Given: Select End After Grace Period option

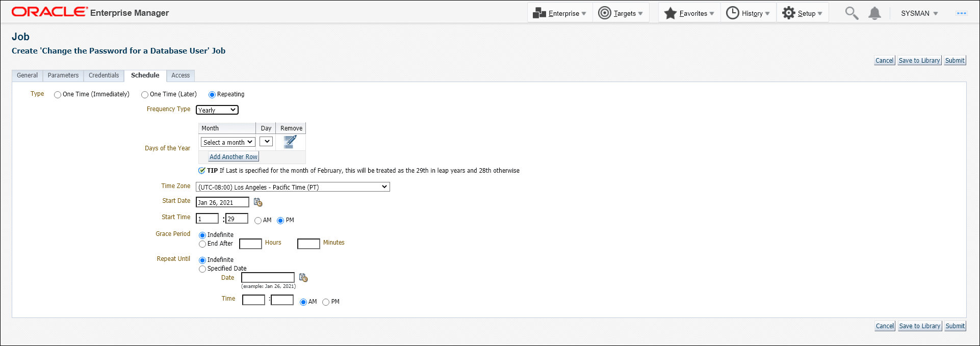Looking at the screenshot, I should (202, 244).
